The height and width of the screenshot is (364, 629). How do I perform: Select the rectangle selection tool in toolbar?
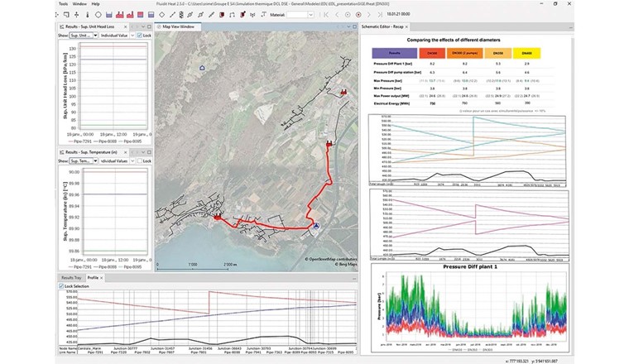tap(66, 15)
